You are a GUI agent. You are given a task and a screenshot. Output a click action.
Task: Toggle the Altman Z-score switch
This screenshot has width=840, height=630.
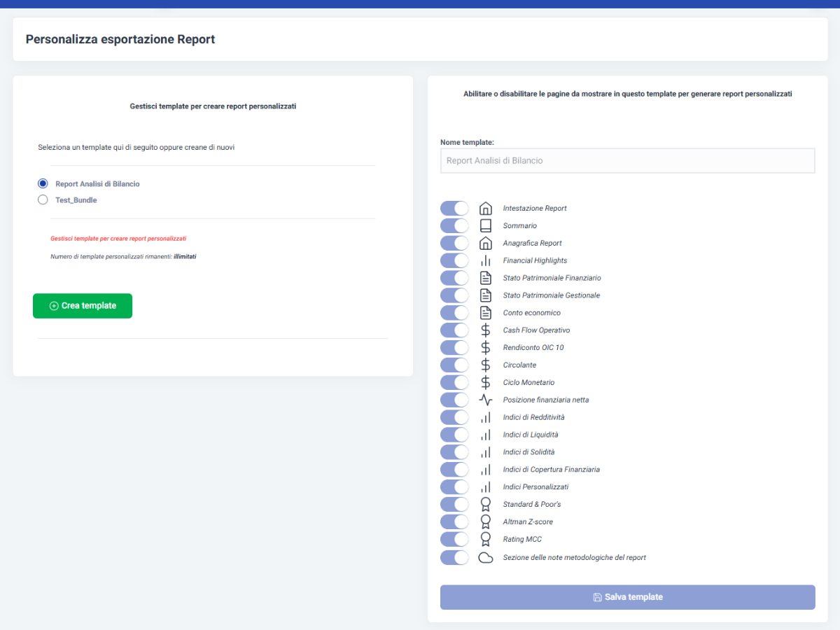point(454,522)
